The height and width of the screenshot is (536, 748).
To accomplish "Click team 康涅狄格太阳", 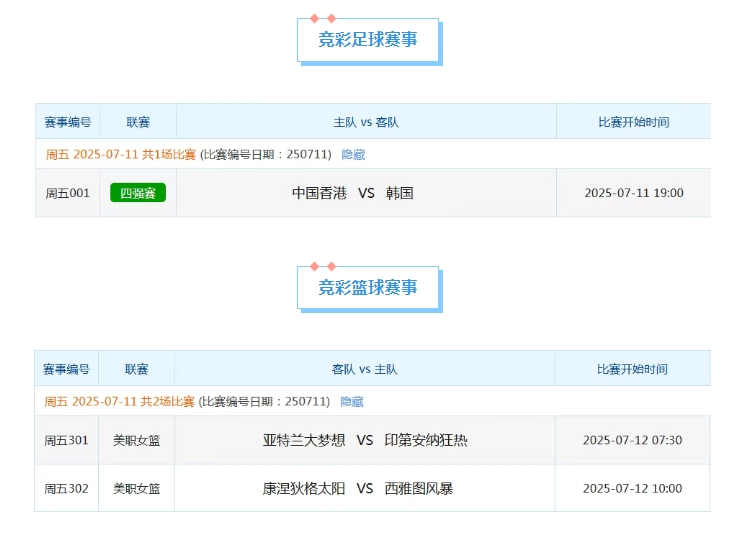I will click(x=304, y=489).
